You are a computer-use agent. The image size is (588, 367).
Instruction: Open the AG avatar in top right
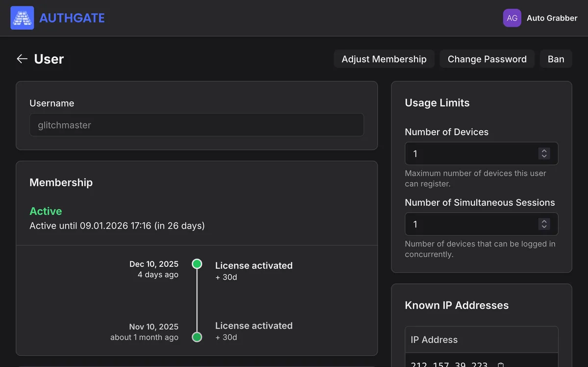click(x=512, y=18)
